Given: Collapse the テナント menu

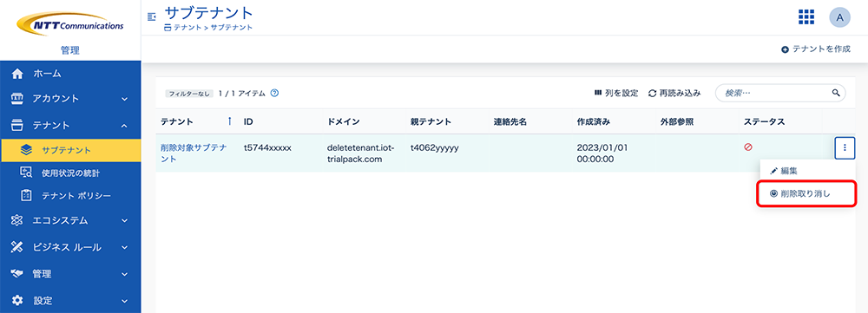Looking at the screenshot, I should point(70,126).
